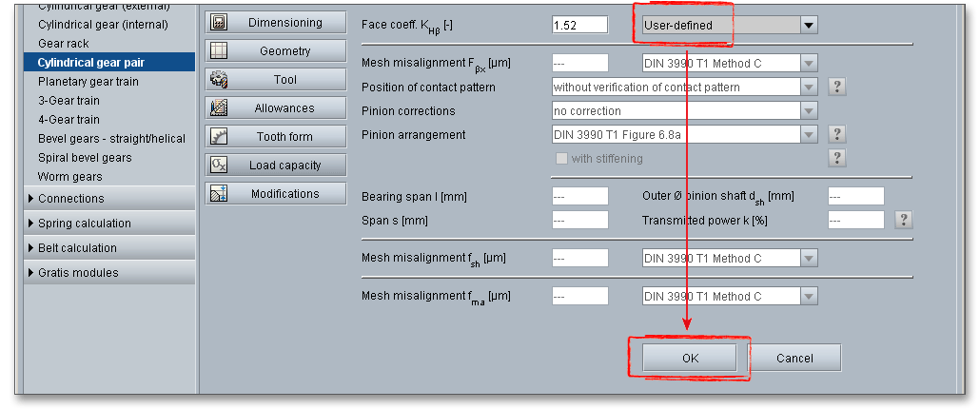Select Planetary gear train in sidebar
The image size is (980, 409).
tap(88, 82)
